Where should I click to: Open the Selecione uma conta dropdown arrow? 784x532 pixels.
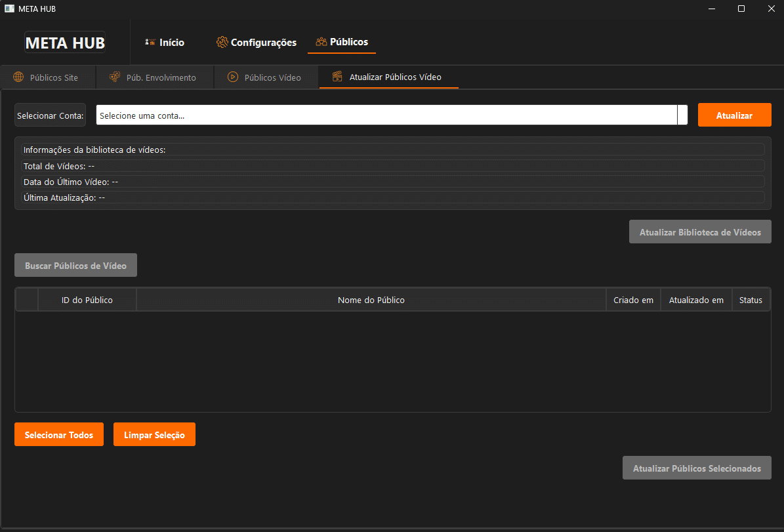[682, 115]
